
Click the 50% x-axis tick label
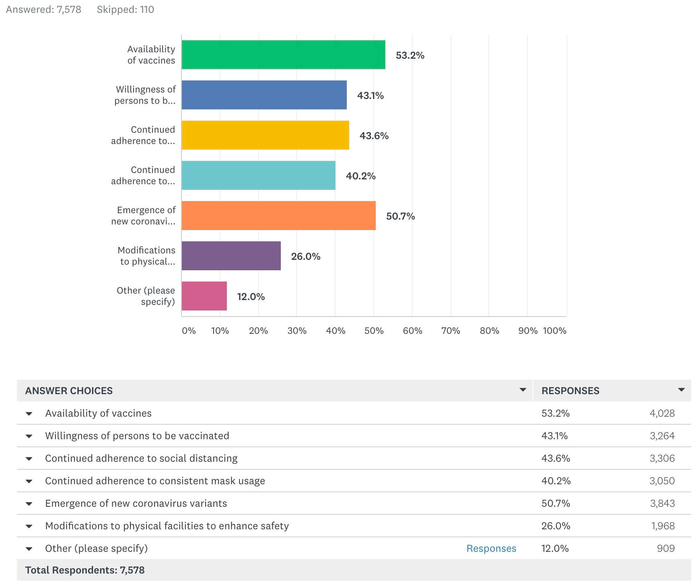point(374,331)
